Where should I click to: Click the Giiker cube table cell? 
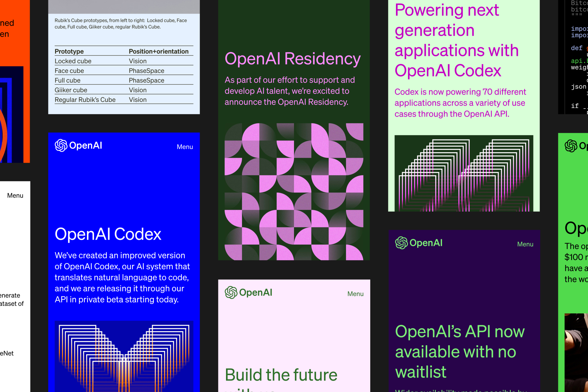tap(71, 90)
